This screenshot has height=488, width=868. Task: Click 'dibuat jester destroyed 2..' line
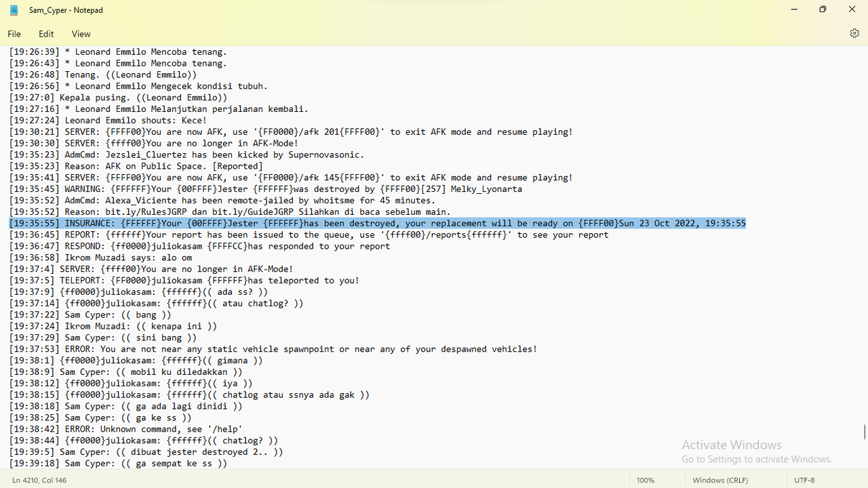click(146, 452)
